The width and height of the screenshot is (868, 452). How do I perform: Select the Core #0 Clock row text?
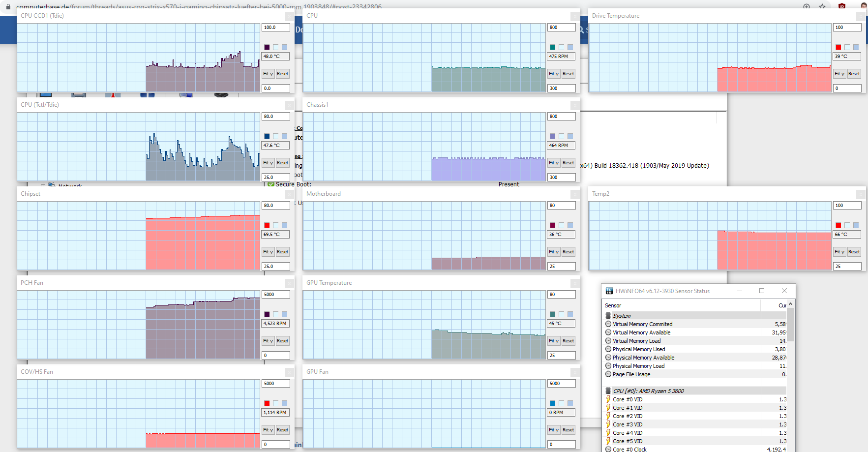[x=629, y=450]
